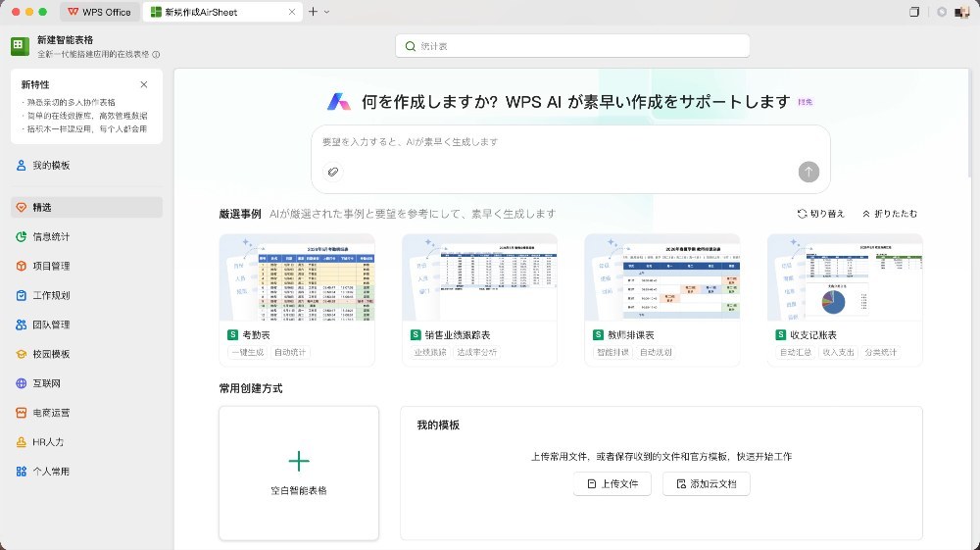Click the 考勤表 title text
Screen dimensions: 980x550
(256, 335)
